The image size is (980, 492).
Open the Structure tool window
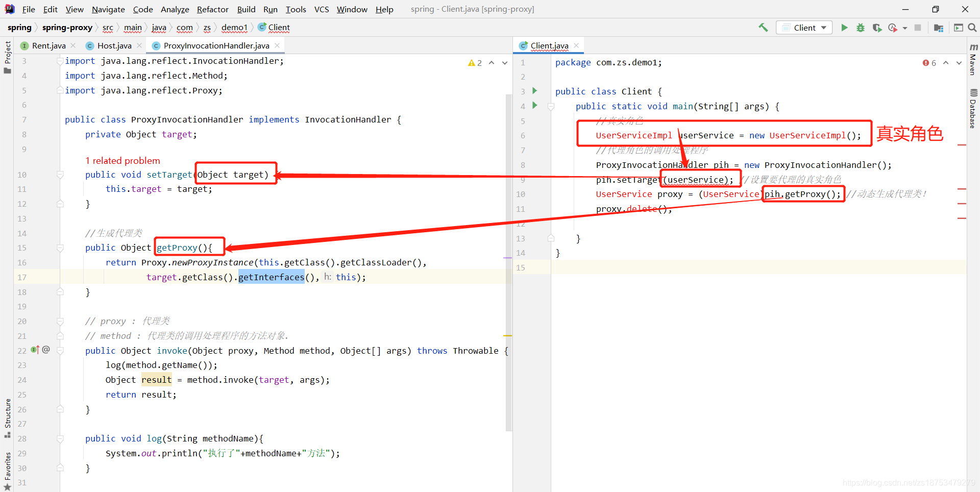point(7,418)
